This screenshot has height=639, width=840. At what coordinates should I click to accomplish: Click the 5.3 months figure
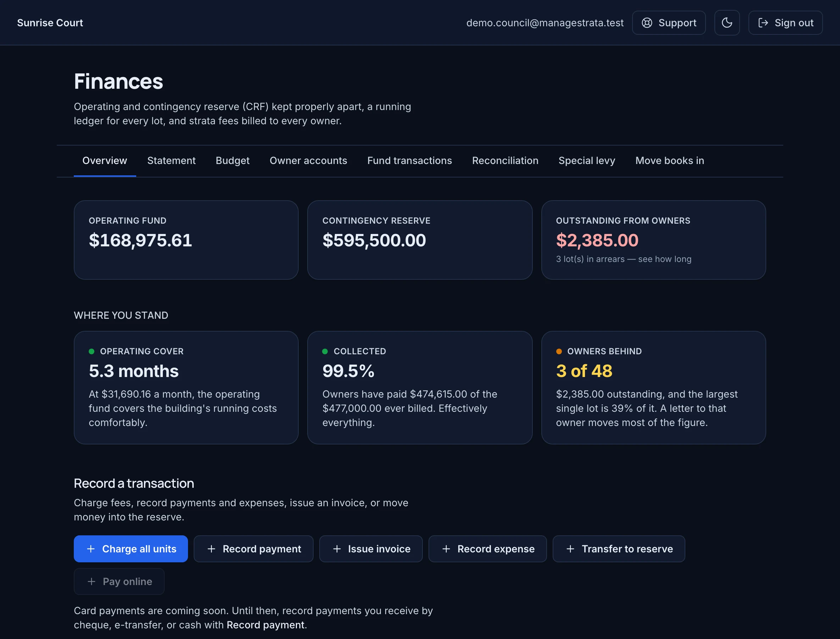pos(133,371)
